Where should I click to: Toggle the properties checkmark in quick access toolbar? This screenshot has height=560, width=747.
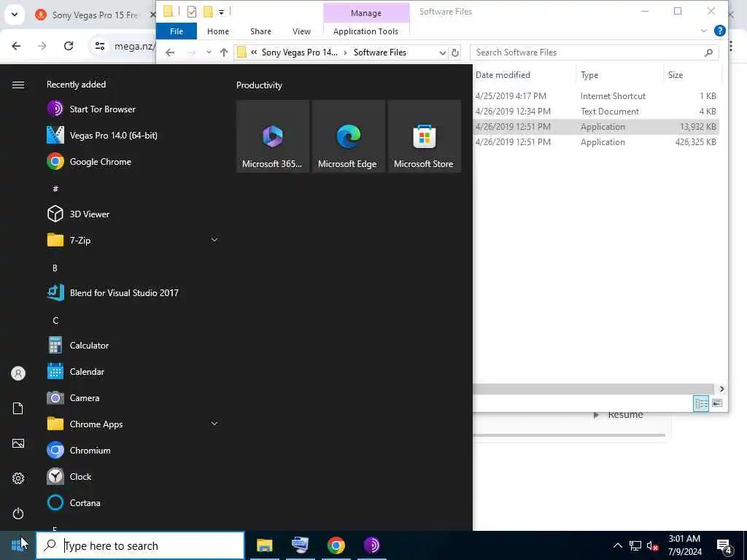tap(192, 12)
